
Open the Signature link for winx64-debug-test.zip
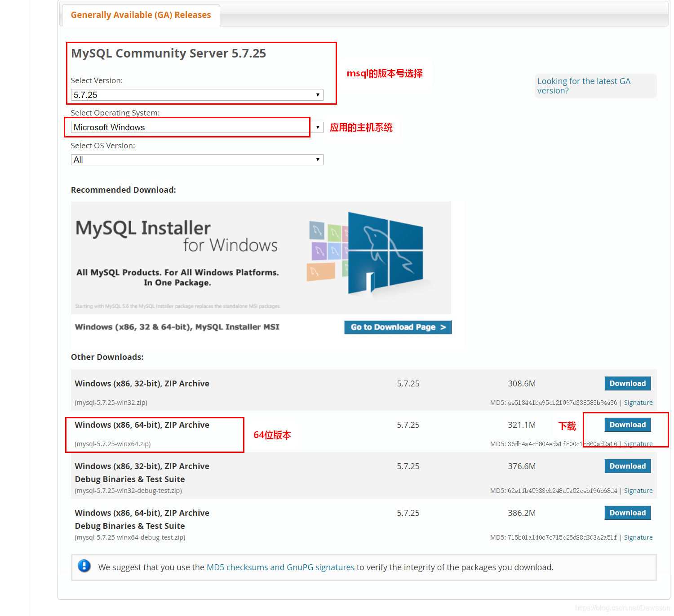pos(638,537)
